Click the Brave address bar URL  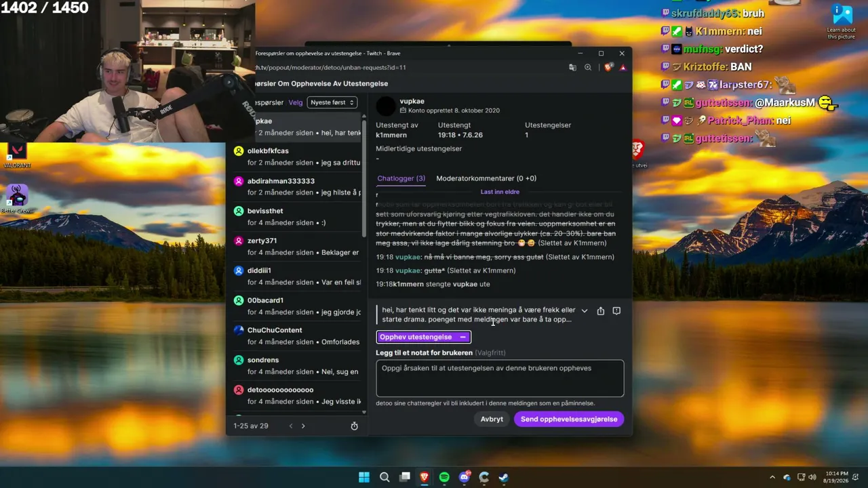click(x=331, y=68)
